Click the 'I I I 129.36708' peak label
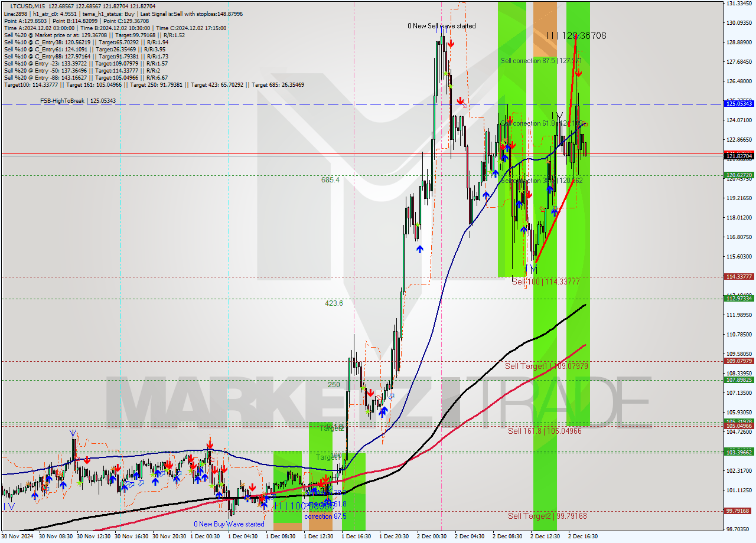756x543 pixels. coord(576,36)
